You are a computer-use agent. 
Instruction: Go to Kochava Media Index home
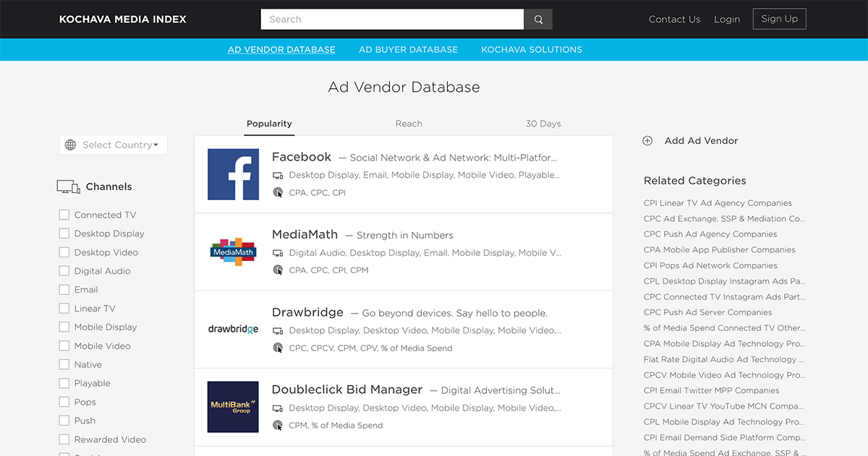123,20
